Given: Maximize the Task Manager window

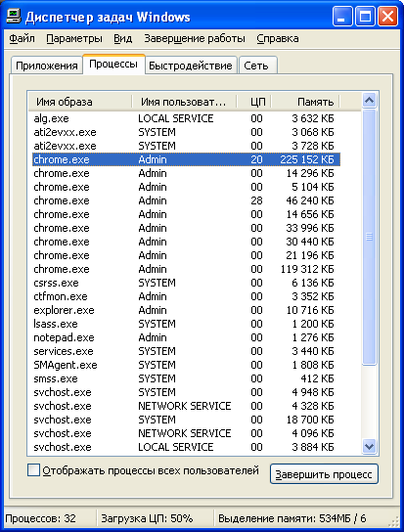Looking at the screenshot, I should pyautogui.click(x=365, y=17).
